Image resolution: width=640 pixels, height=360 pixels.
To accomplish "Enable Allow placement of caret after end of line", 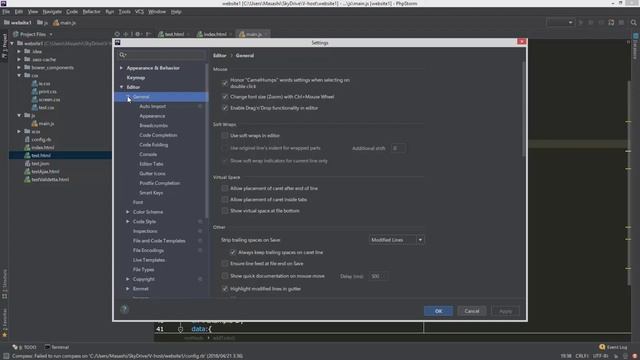I will 225,188.
